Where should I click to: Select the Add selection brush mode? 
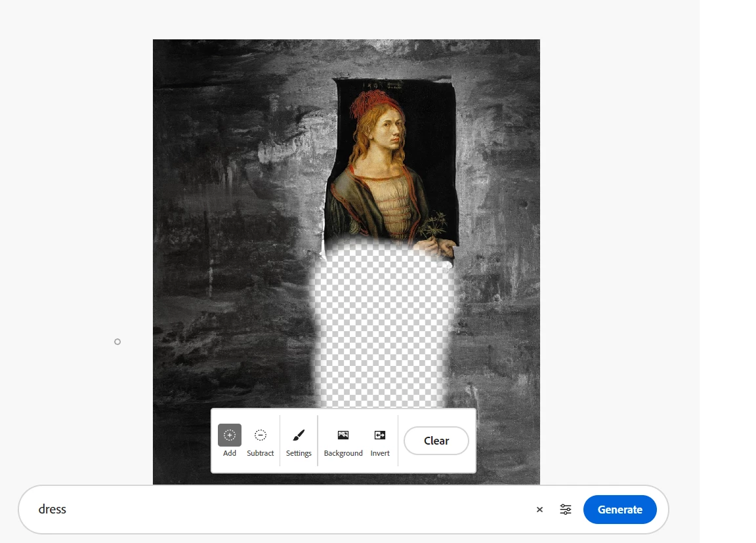click(230, 441)
